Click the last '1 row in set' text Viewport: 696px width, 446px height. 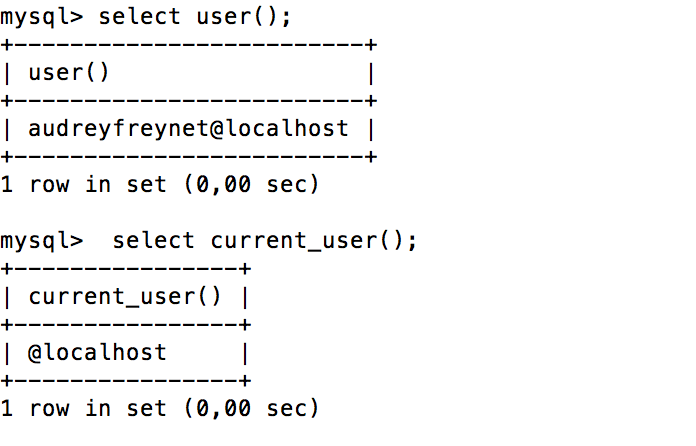coord(97,408)
